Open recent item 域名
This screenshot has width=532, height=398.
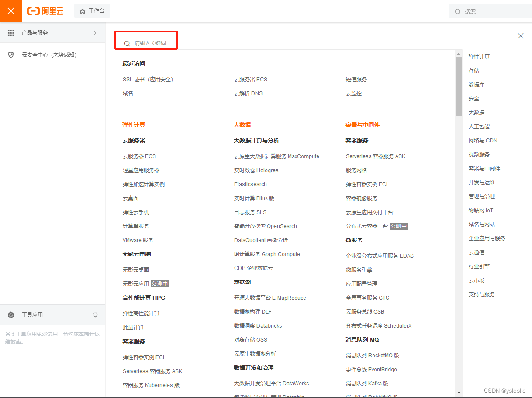point(128,93)
